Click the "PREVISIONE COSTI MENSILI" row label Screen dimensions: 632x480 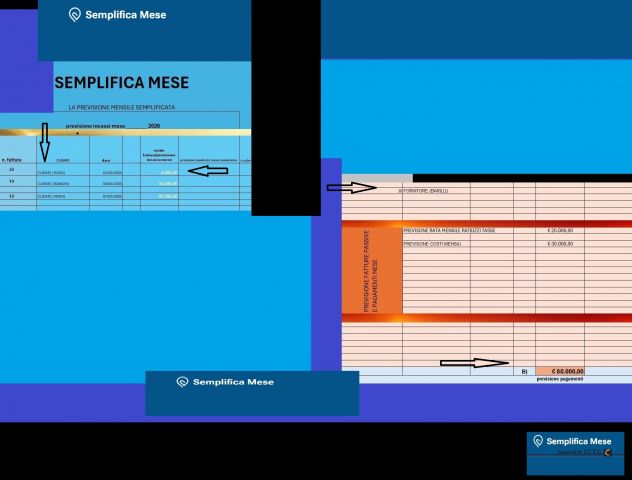tap(432, 244)
